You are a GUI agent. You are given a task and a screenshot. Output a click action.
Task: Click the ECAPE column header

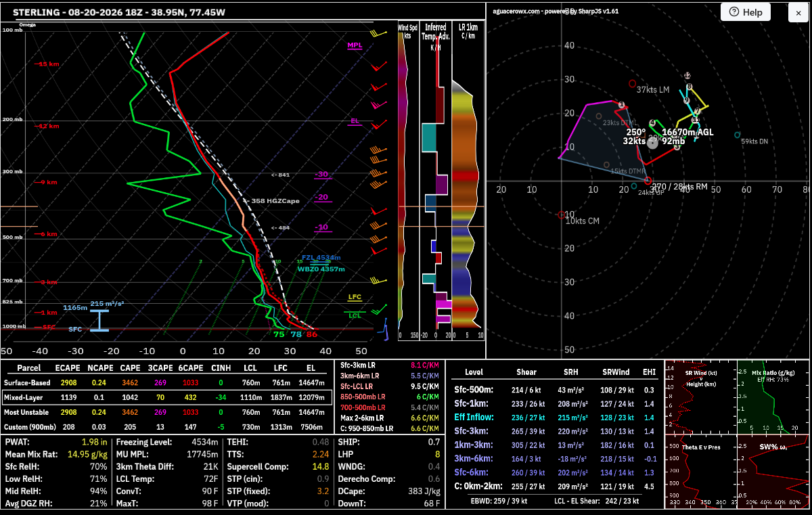[x=69, y=368]
